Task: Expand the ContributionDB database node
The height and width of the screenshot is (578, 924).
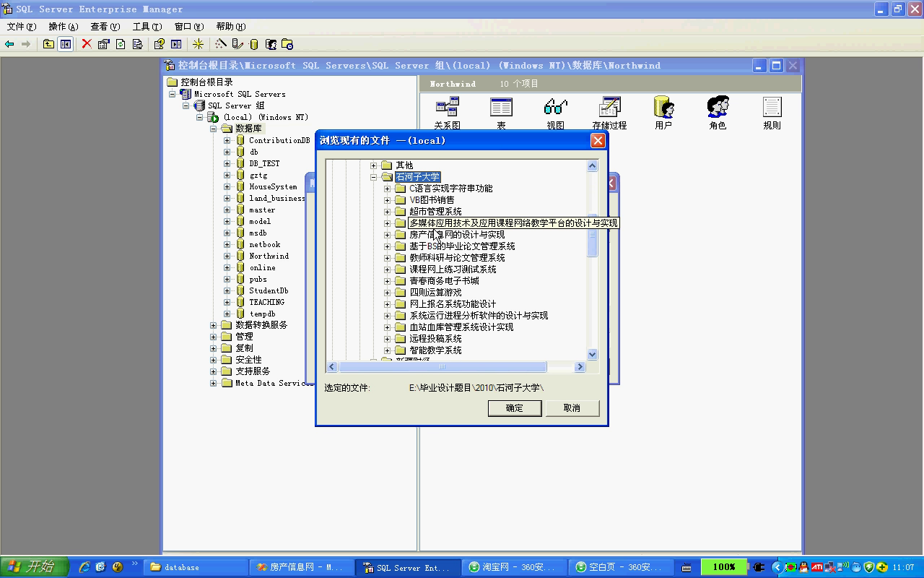Action: [227, 140]
